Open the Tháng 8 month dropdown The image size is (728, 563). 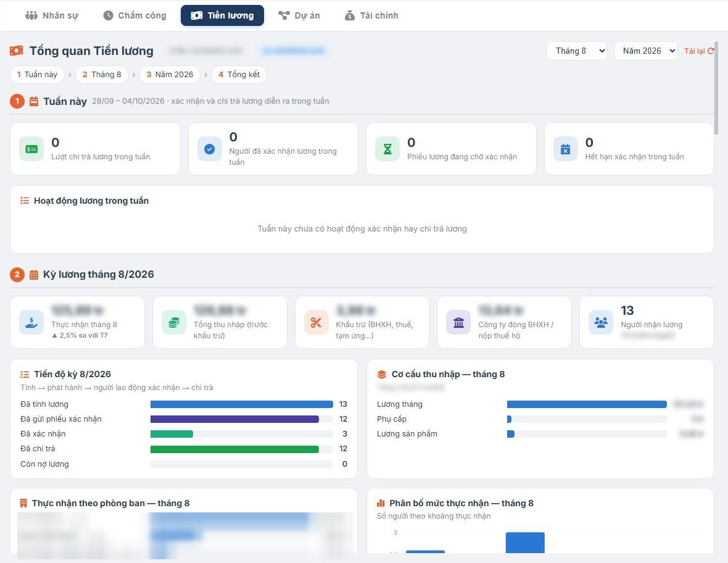577,51
